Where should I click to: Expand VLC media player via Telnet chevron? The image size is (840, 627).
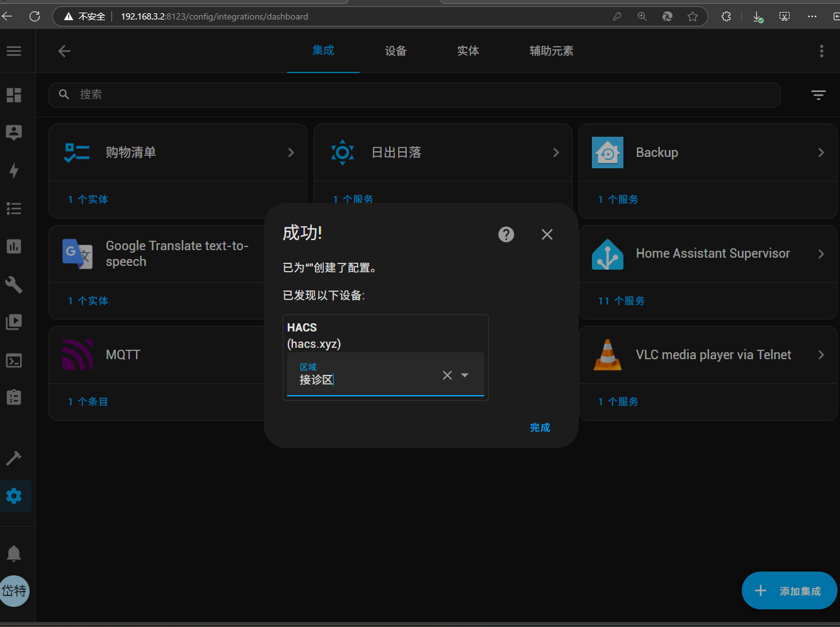click(820, 355)
